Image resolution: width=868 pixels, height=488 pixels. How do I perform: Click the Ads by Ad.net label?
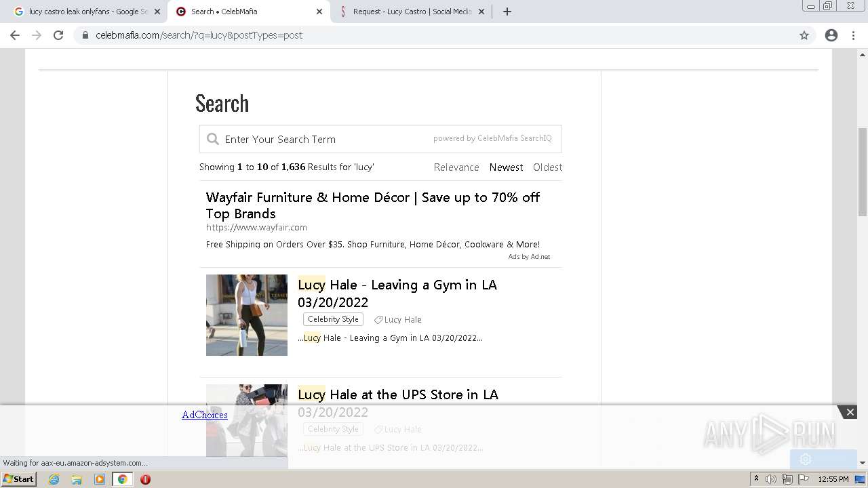pos(529,257)
